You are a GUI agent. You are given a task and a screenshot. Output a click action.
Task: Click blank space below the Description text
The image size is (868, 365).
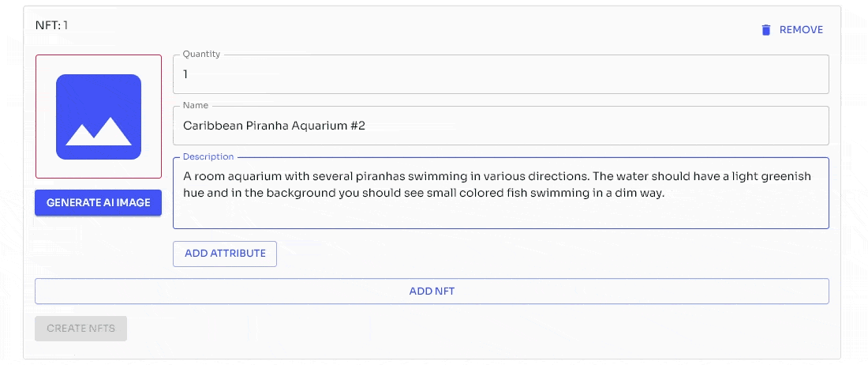(x=500, y=213)
